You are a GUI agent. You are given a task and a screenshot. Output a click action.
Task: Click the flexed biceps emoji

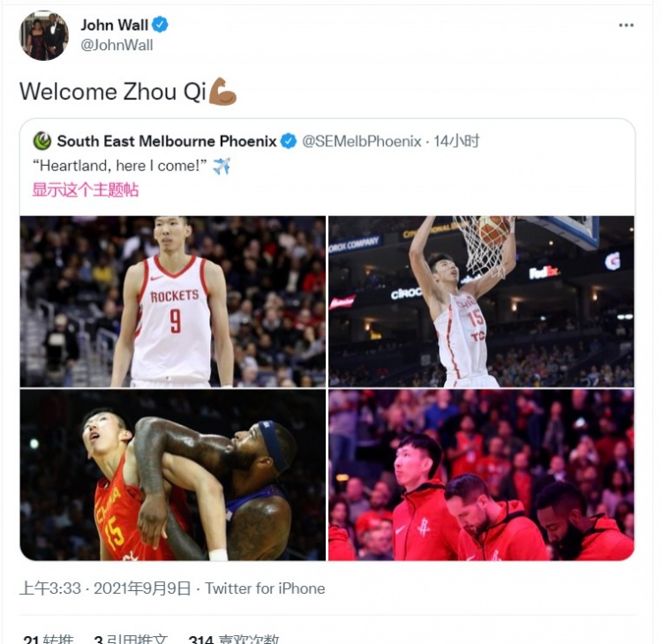222,91
